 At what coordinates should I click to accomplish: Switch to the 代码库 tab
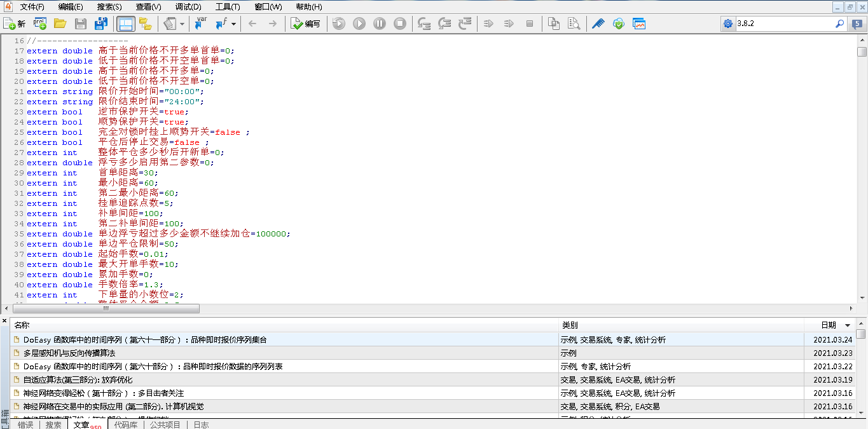125,425
